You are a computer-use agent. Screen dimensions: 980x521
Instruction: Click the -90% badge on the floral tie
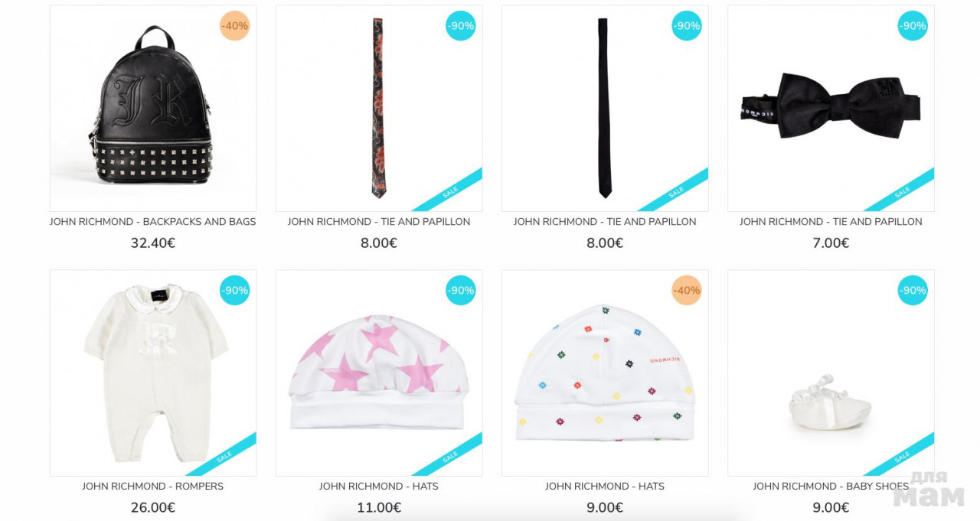click(x=461, y=26)
